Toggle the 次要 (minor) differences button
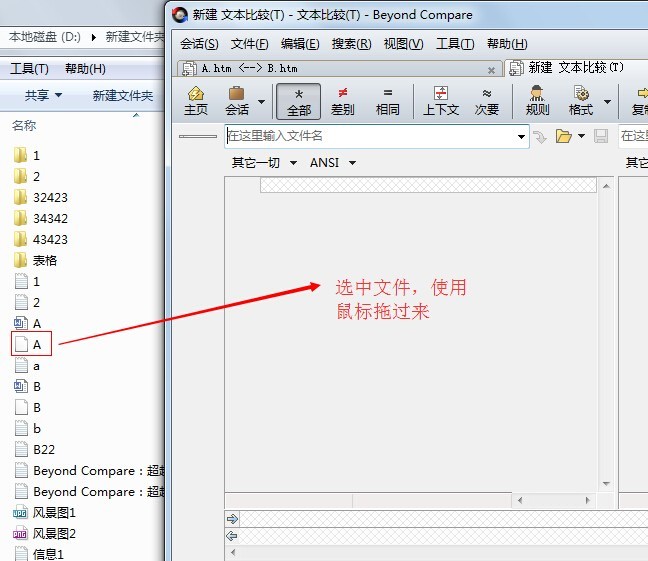 coord(487,101)
